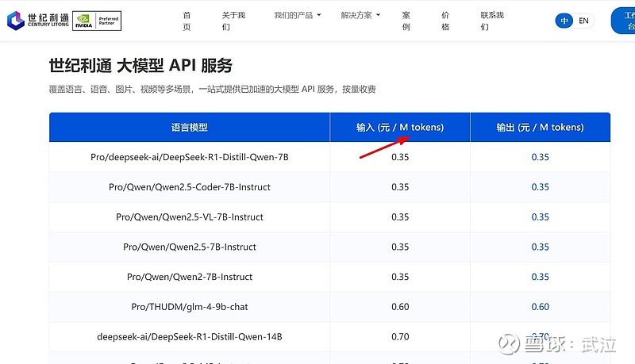Select Pro/THUDM/glm-4-9b-chat model name
Viewport: 635px width, 364px height.
click(190, 307)
